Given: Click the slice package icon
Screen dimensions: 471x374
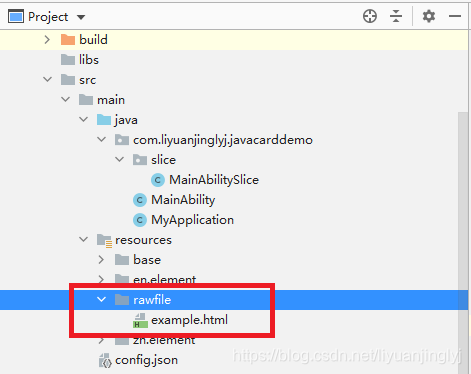Looking at the screenshot, I should click(140, 160).
